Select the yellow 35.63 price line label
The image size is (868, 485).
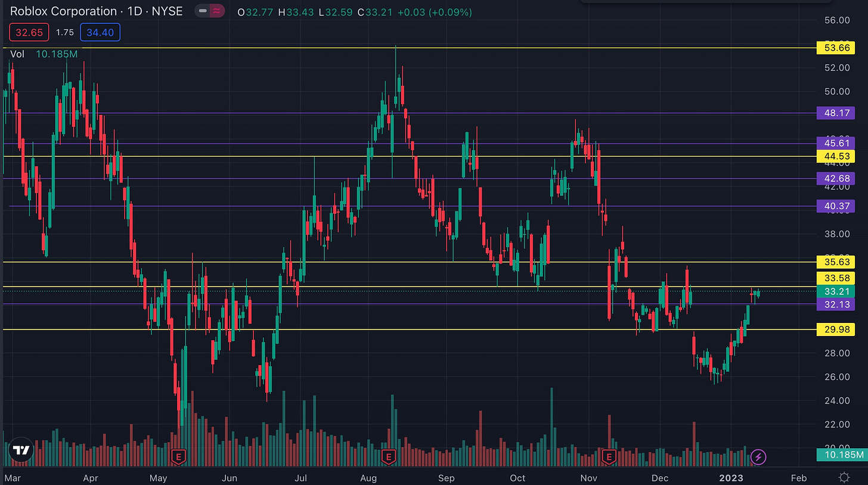tap(835, 262)
